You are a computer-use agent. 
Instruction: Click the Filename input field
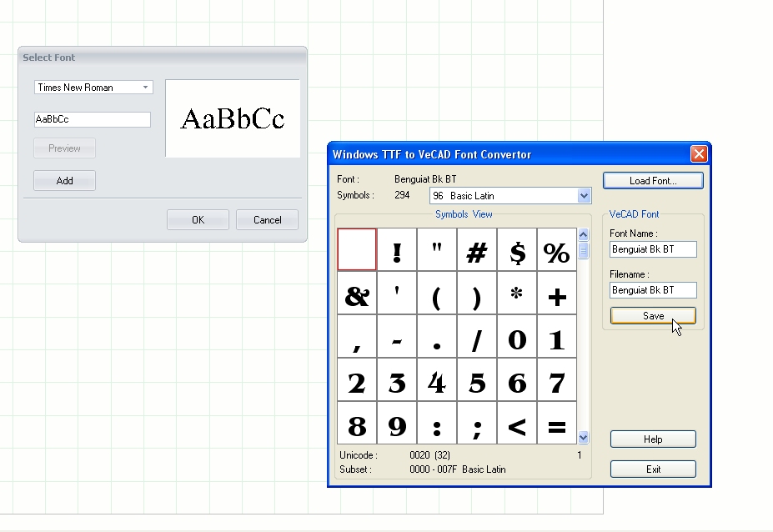pos(653,290)
